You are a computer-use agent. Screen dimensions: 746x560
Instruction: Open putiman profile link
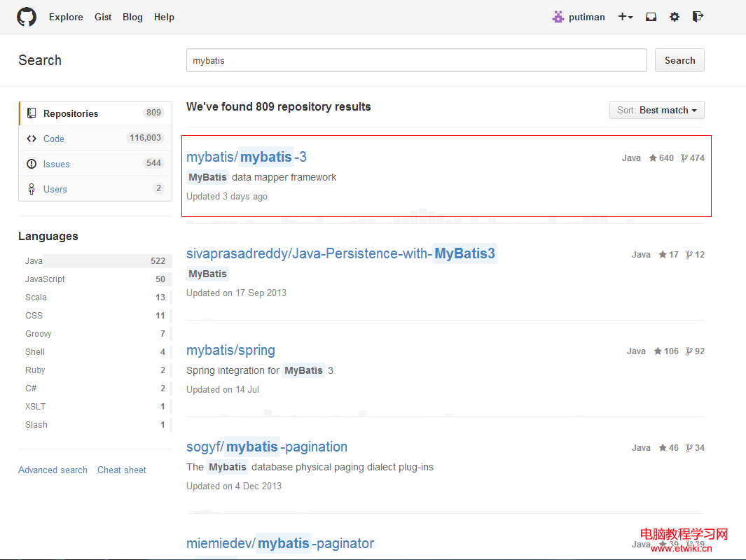pos(586,17)
